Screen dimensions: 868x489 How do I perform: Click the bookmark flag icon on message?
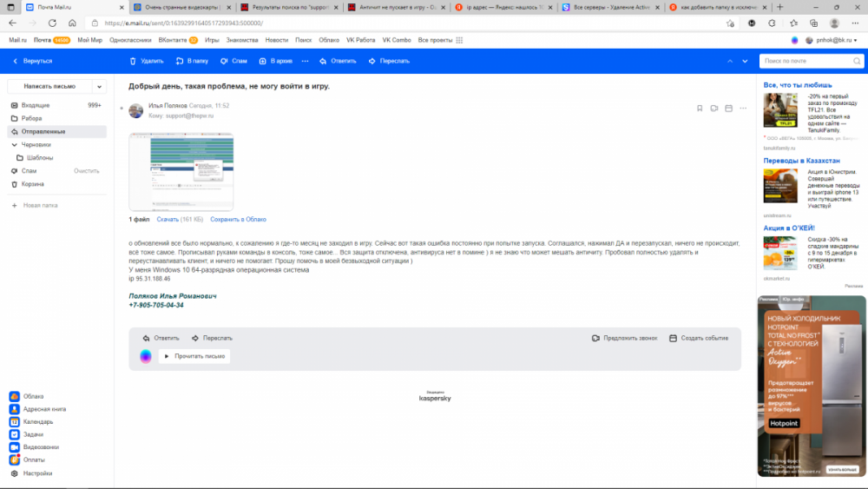[x=700, y=109]
